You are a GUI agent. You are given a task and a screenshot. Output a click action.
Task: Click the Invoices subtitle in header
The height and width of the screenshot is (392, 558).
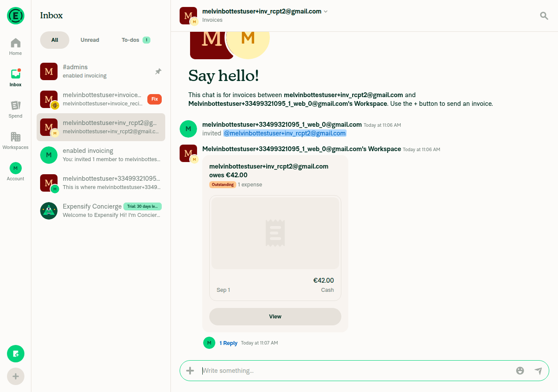tap(212, 20)
